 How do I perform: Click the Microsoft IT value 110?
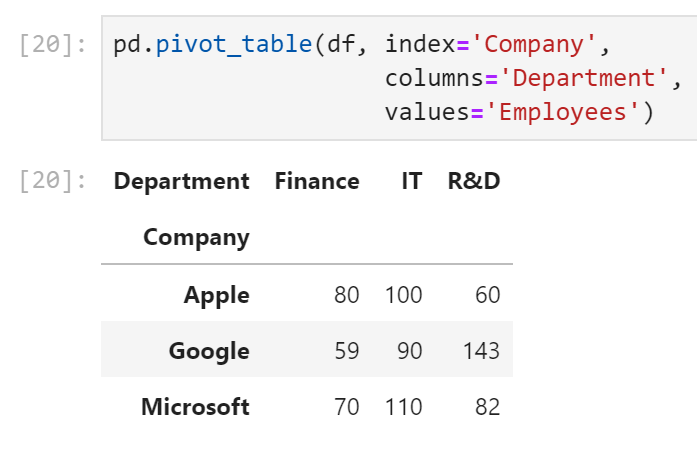(403, 407)
